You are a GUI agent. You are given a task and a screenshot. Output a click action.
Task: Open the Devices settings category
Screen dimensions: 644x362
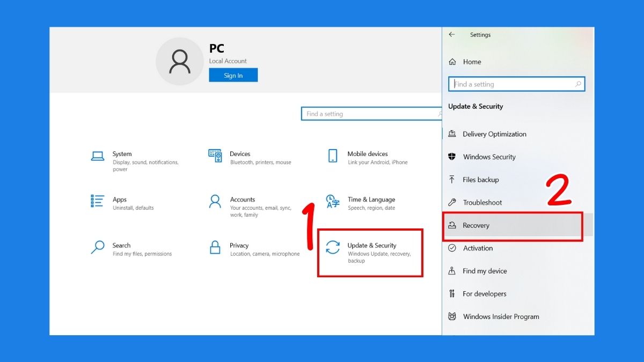click(250, 158)
